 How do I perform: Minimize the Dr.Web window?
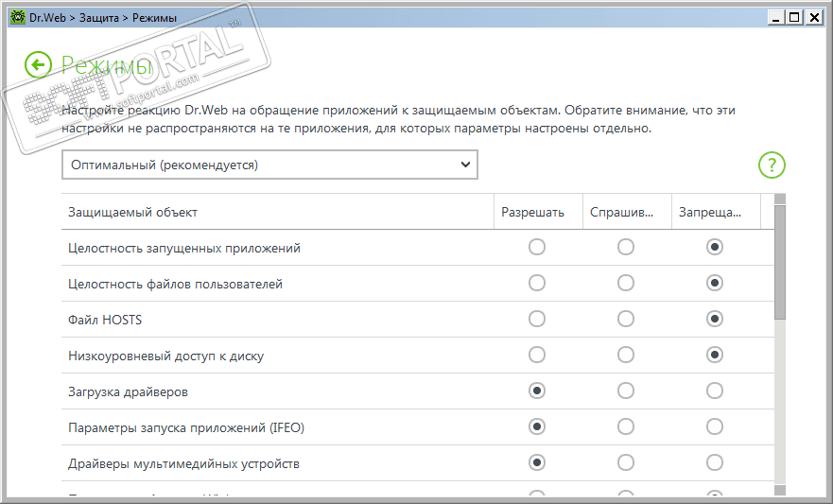coord(776,18)
